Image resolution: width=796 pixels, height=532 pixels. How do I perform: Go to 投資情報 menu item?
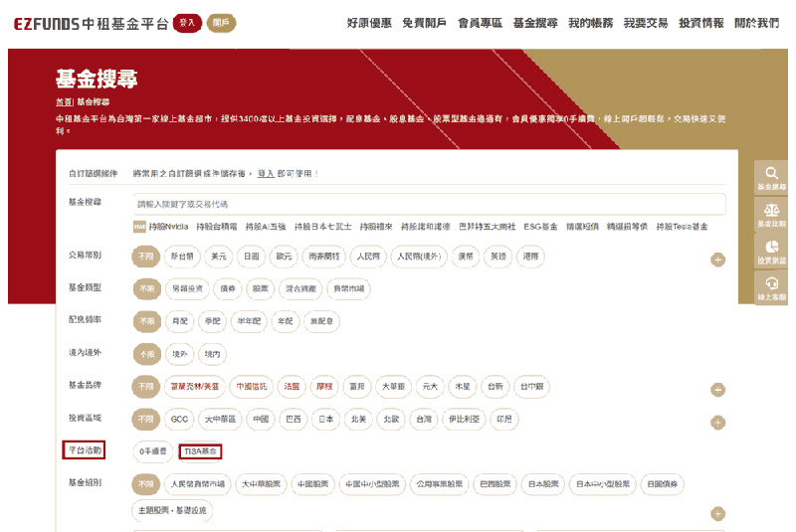tap(700, 23)
